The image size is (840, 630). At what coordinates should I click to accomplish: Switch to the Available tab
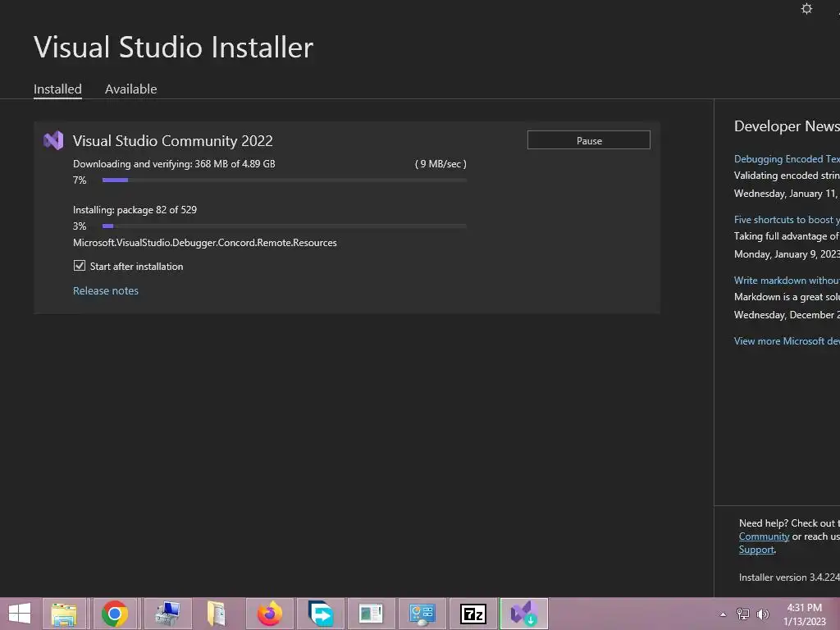click(130, 89)
